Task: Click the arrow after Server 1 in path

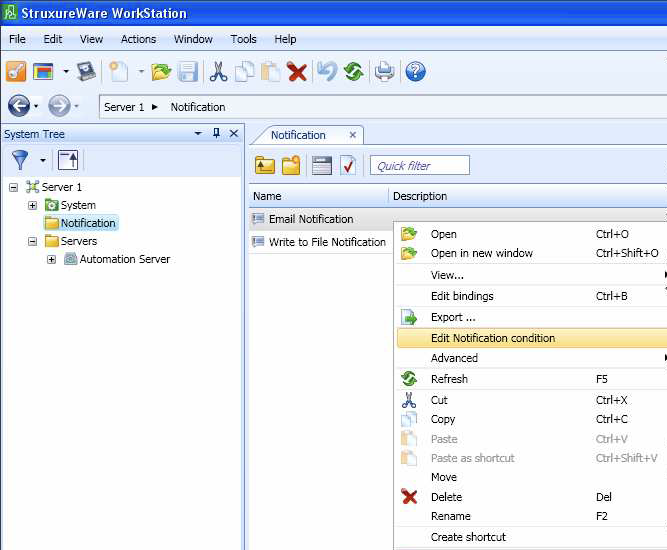Action: [x=154, y=107]
